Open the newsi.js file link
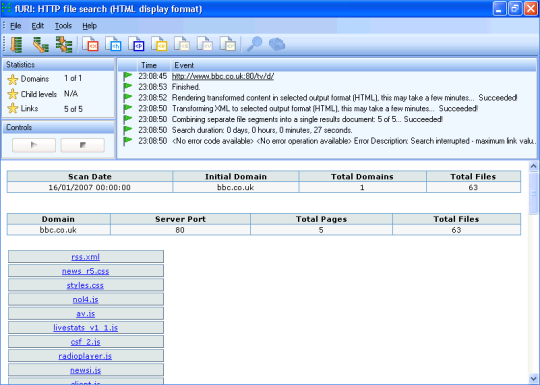Viewport: 540px width, 385px height. [x=85, y=370]
